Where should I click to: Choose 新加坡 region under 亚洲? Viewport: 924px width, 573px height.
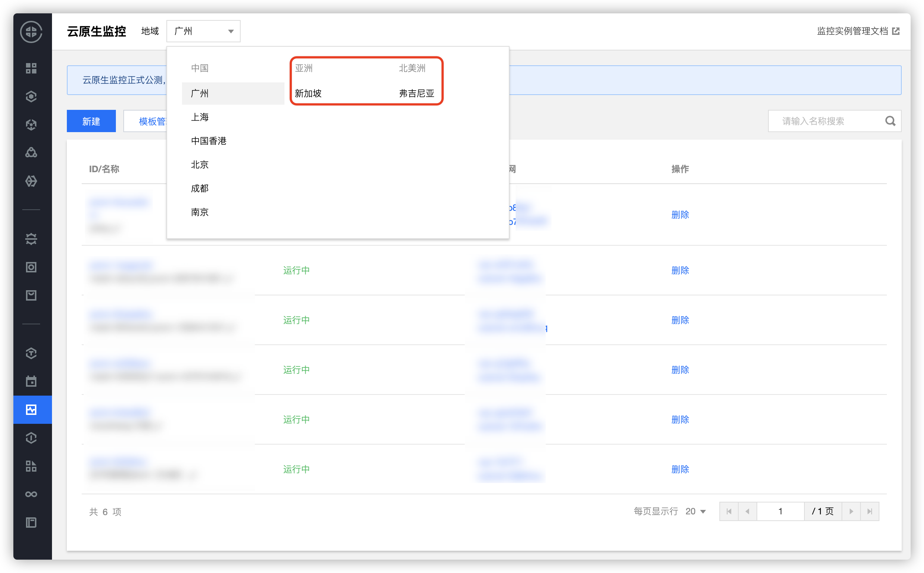[x=308, y=93]
